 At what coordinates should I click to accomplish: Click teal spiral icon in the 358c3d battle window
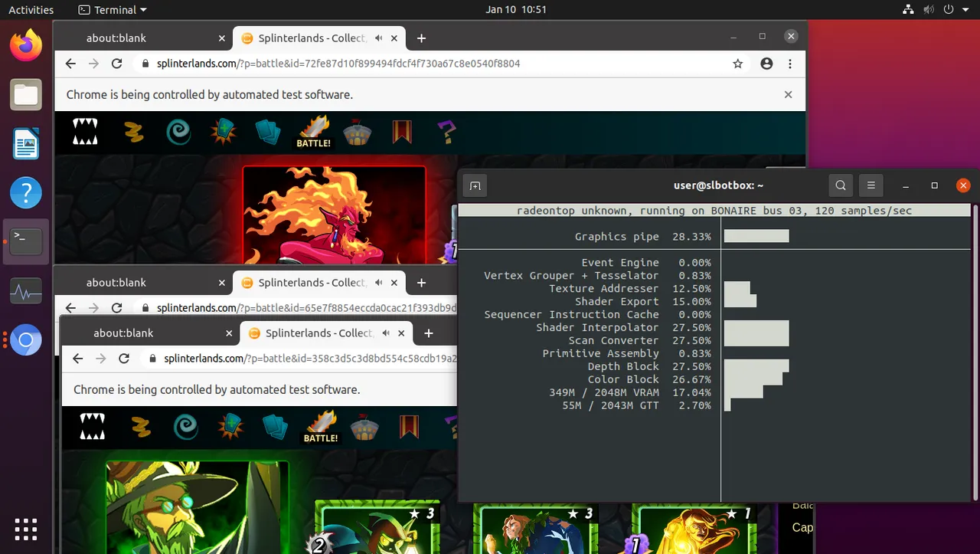(x=186, y=427)
